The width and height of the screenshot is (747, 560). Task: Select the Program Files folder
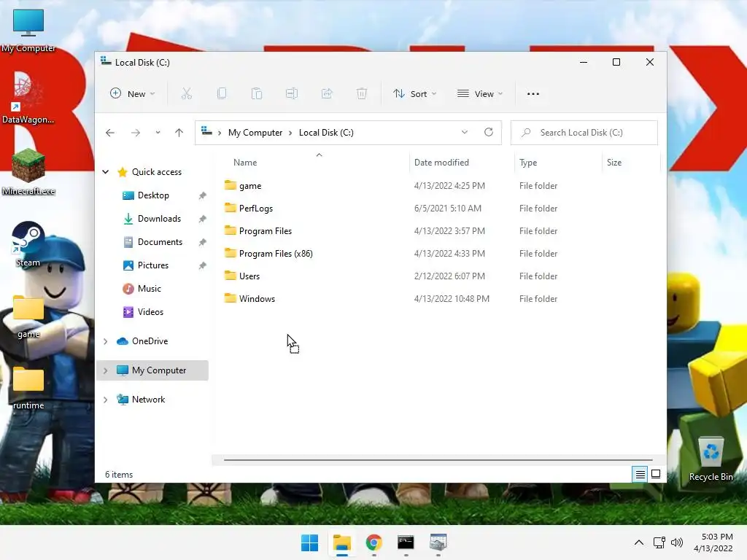[266, 231]
